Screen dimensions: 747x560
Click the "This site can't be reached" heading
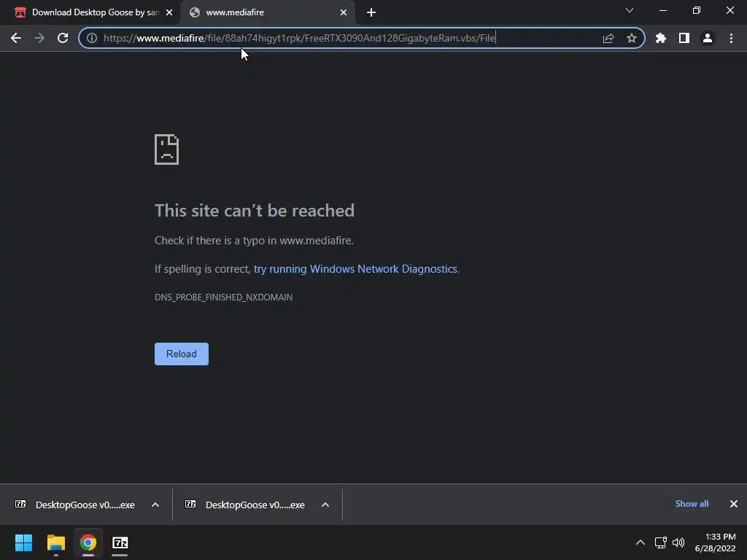255,211
